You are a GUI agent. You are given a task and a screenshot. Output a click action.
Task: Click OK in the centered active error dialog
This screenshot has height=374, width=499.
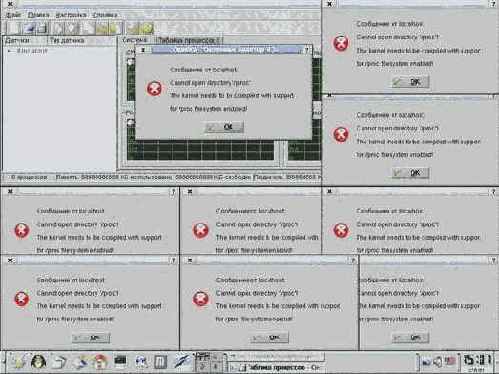point(224,127)
